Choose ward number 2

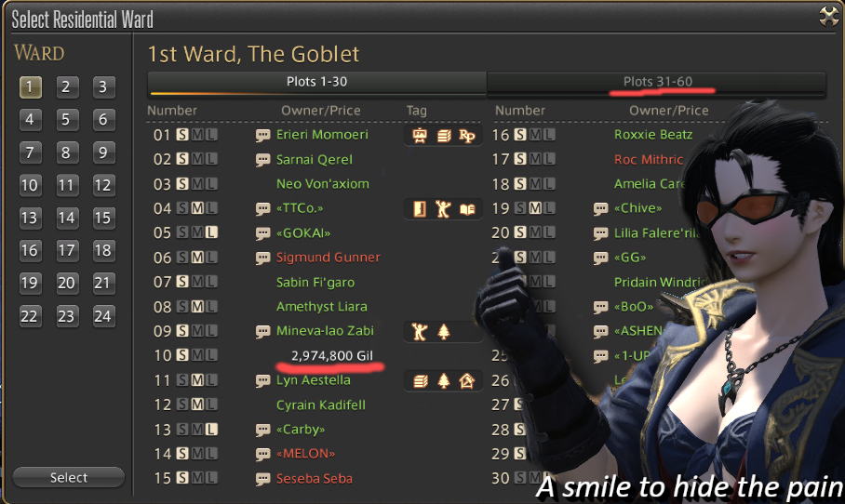pyautogui.click(x=66, y=87)
